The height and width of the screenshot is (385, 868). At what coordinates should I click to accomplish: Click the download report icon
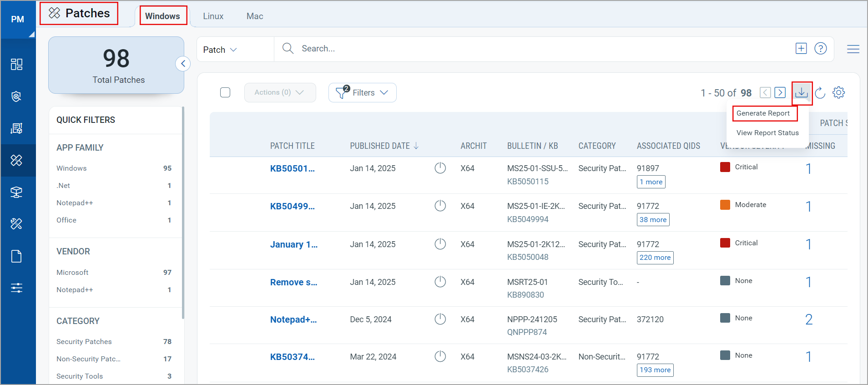[801, 93]
